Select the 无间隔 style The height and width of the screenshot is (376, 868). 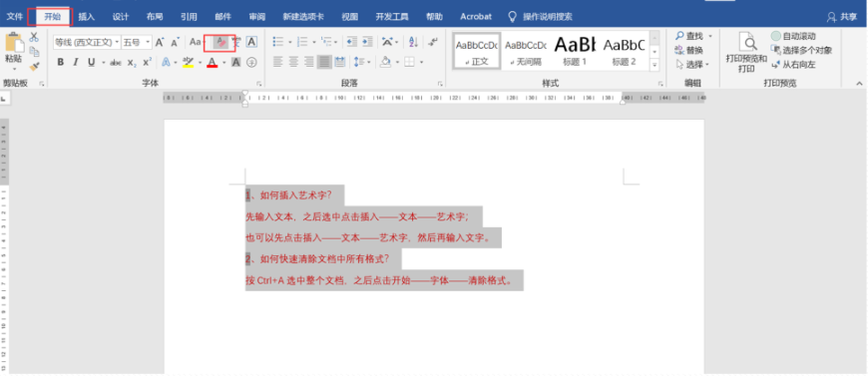point(526,51)
